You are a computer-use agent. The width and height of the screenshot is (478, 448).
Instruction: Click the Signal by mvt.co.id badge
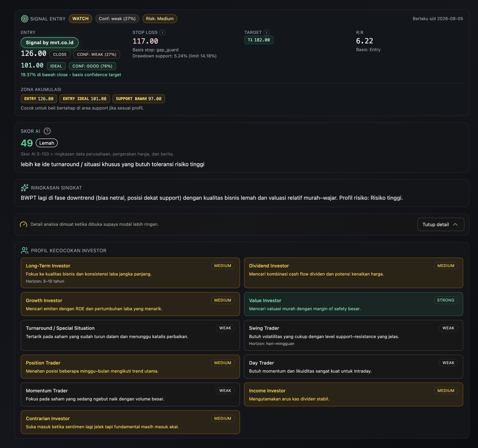50,42
